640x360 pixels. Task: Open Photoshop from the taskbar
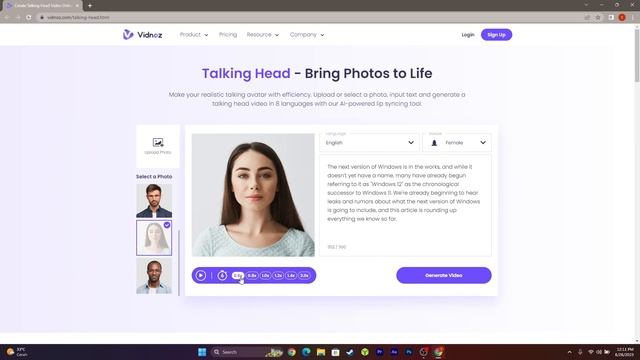pos(409,352)
